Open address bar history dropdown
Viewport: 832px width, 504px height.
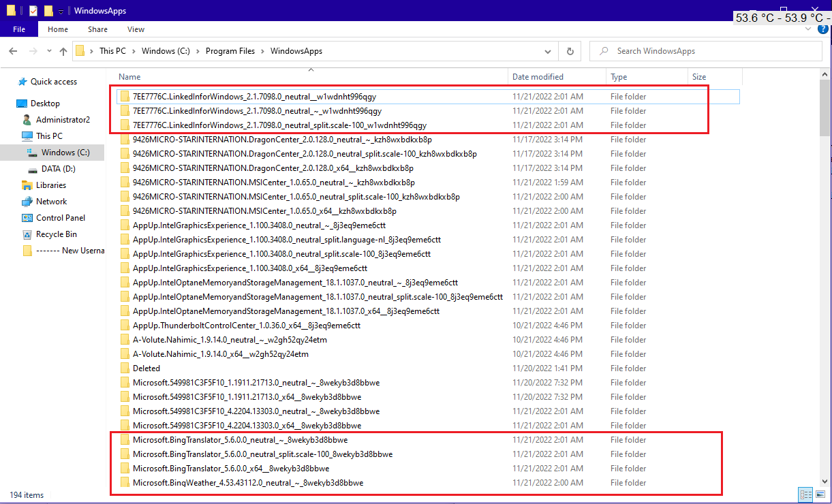548,51
